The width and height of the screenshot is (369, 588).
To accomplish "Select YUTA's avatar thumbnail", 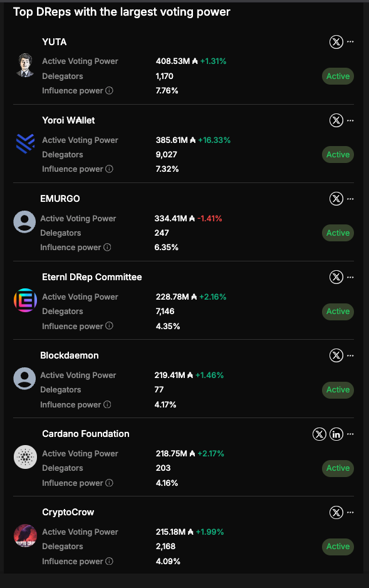I will pos(25,65).
